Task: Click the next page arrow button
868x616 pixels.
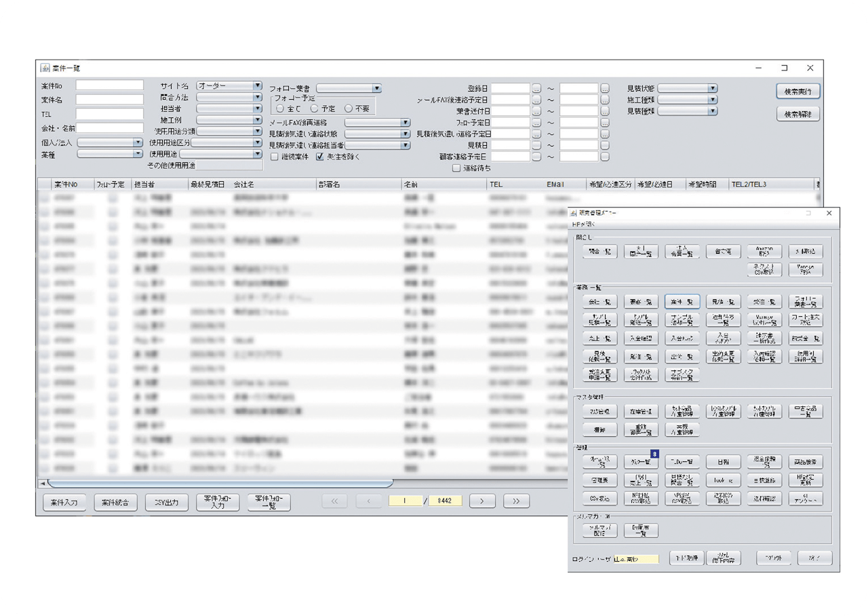Action: point(481,501)
